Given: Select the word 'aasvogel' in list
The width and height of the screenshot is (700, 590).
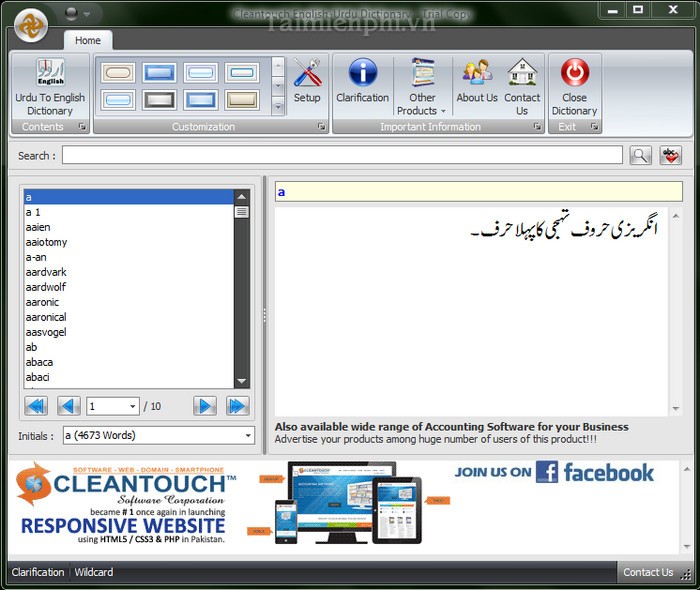Looking at the screenshot, I should pyautogui.click(x=129, y=332).
